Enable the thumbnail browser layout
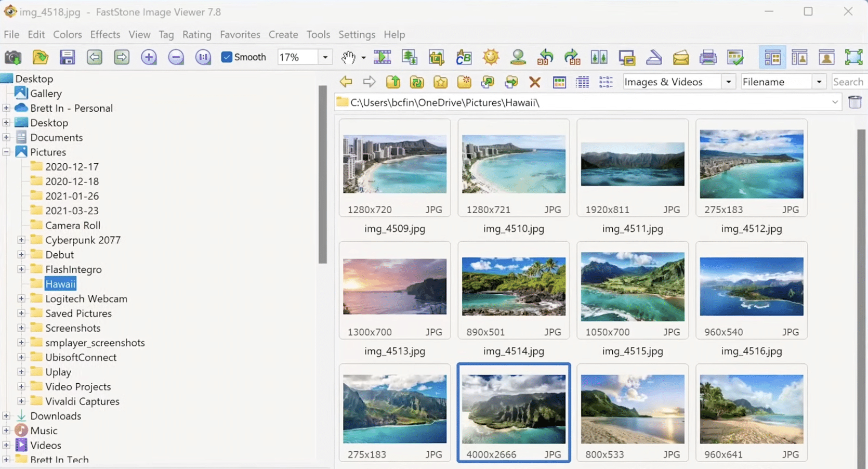Viewport: 868px width, 469px height. pos(772,57)
